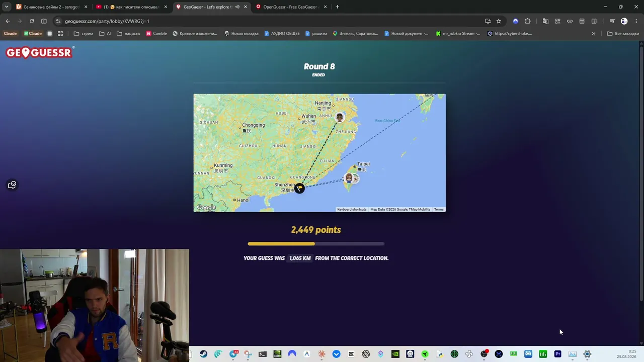Open the нацисты bookmarks folder
Screen dimensions: 644x362
[x=128, y=34]
